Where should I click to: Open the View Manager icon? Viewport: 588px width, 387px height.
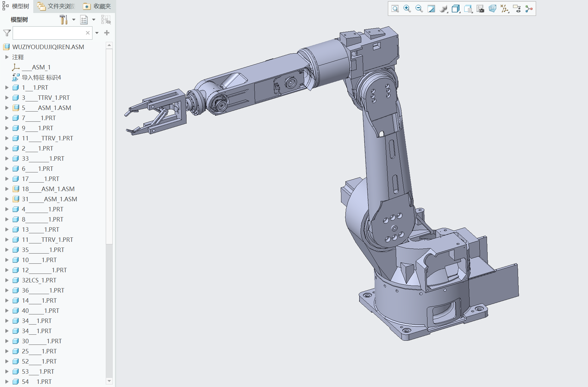point(468,9)
